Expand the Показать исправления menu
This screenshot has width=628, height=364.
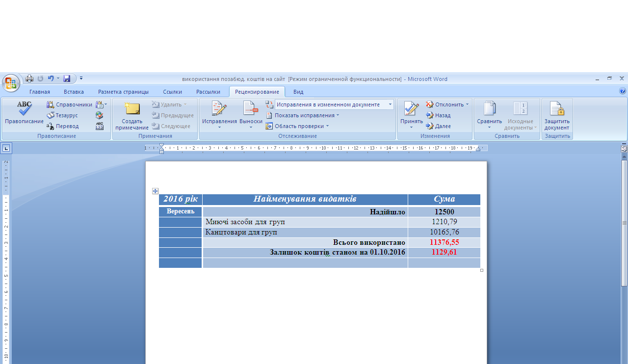point(303,115)
